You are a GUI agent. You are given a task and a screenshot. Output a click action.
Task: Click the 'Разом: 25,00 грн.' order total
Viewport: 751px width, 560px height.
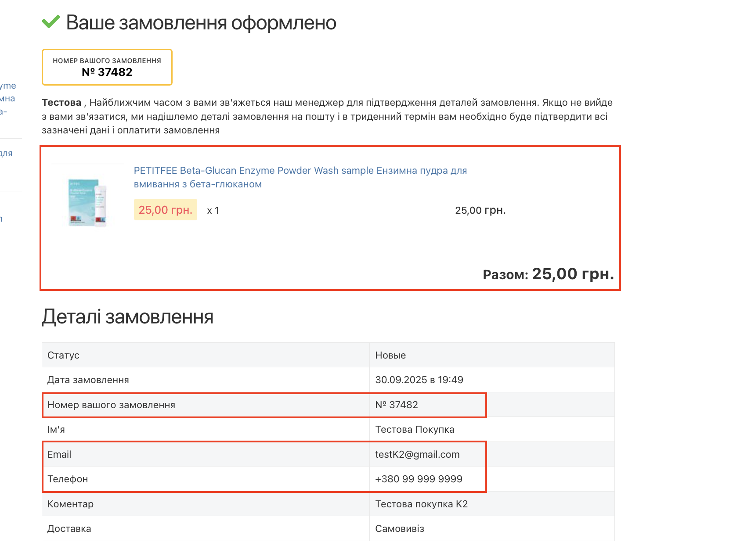coord(548,274)
